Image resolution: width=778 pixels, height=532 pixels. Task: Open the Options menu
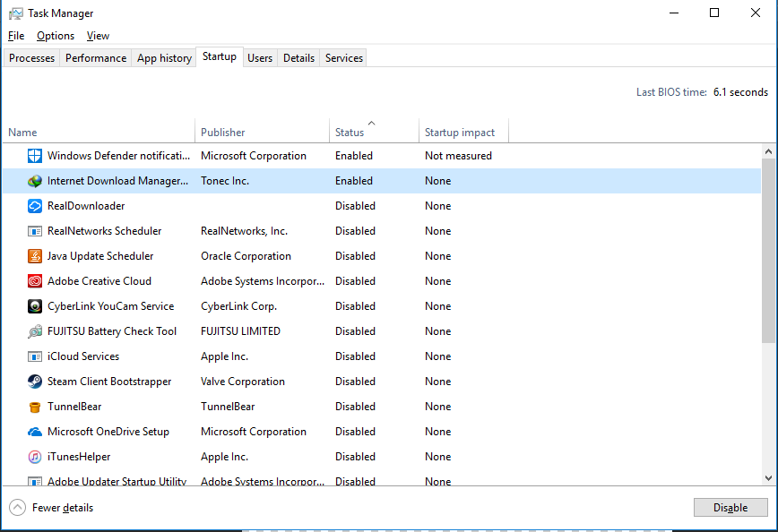tap(56, 36)
